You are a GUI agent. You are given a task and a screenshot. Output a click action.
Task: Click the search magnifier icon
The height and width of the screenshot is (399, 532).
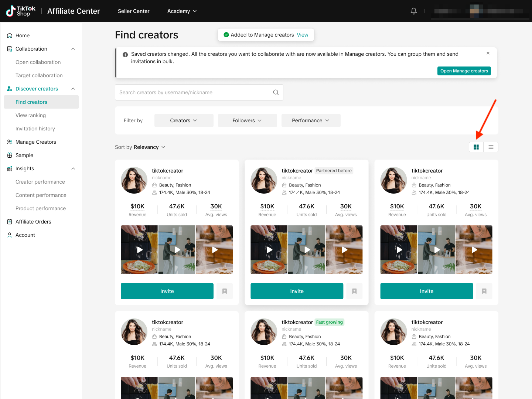pyautogui.click(x=276, y=92)
